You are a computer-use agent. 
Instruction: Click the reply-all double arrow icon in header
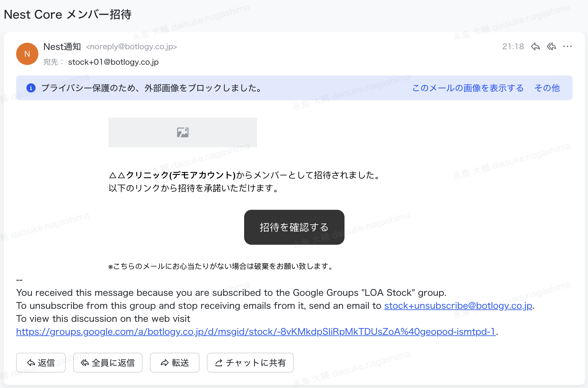coord(551,46)
